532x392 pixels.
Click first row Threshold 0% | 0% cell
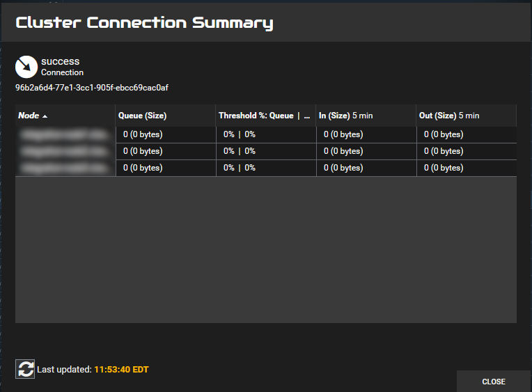pos(266,135)
